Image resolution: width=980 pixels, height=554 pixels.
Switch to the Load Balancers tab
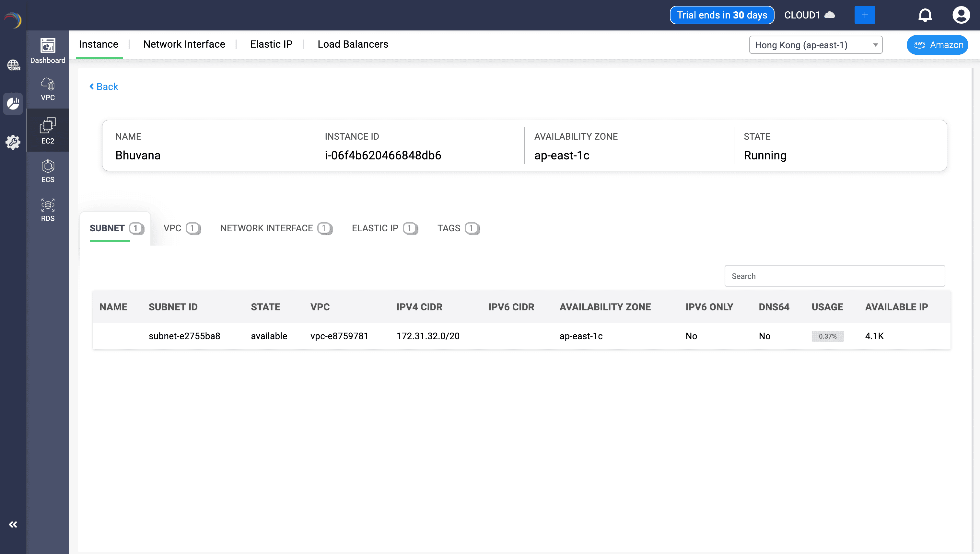[x=352, y=44]
